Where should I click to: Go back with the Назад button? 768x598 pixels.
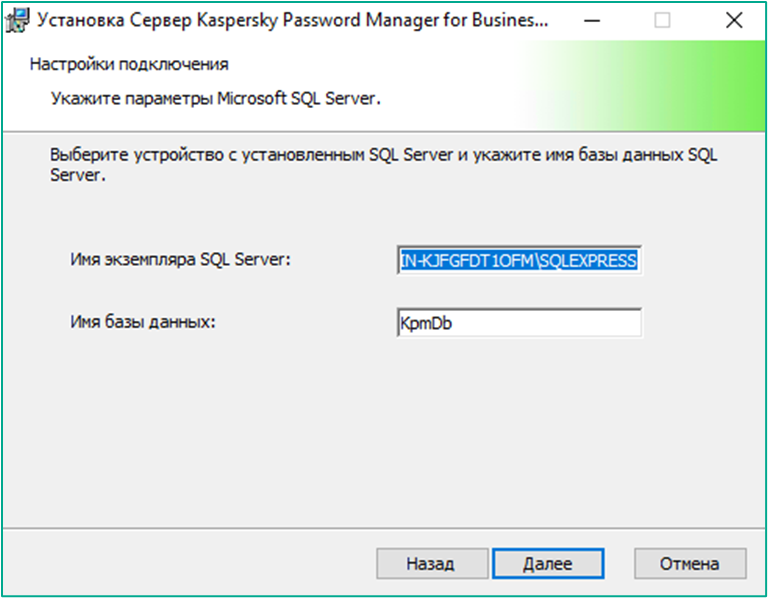(x=432, y=564)
